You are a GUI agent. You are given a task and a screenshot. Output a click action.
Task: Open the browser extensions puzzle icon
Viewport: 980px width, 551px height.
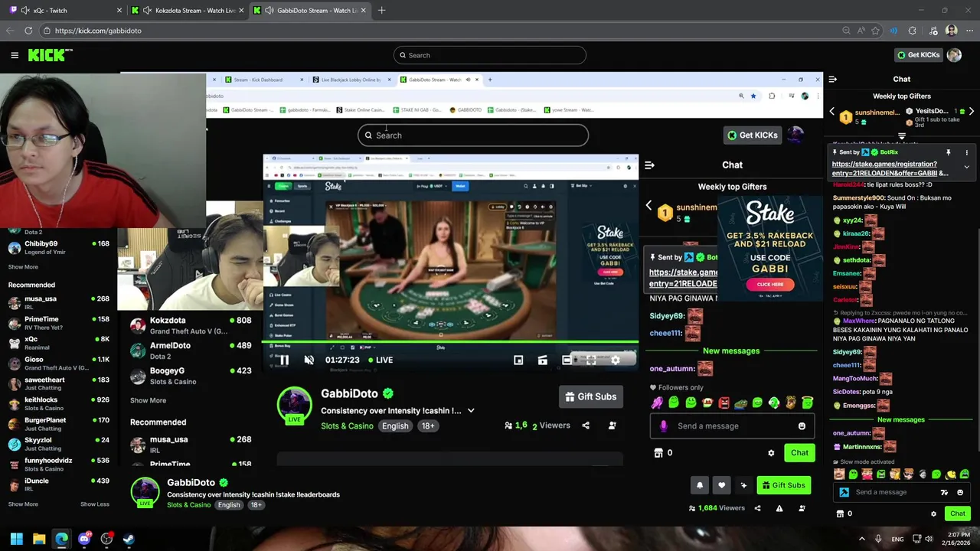tap(912, 31)
